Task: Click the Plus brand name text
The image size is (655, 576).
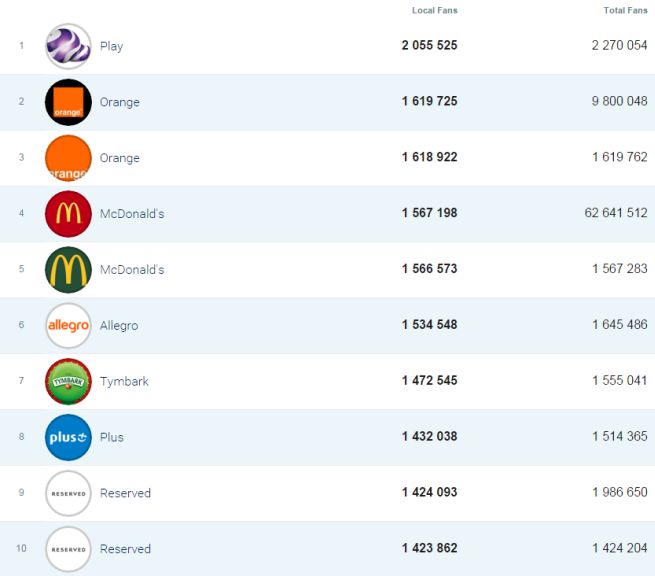Action: [x=112, y=437]
